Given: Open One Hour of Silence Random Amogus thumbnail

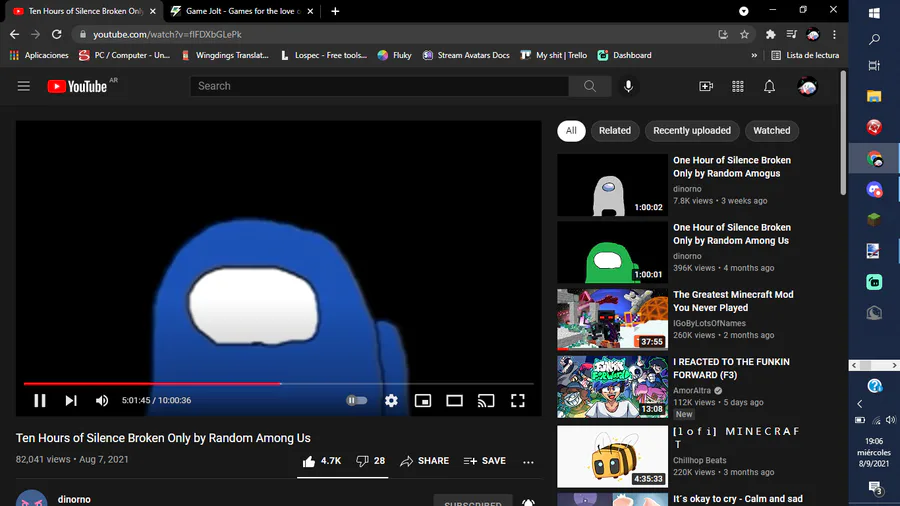Looking at the screenshot, I should [612, 185].
